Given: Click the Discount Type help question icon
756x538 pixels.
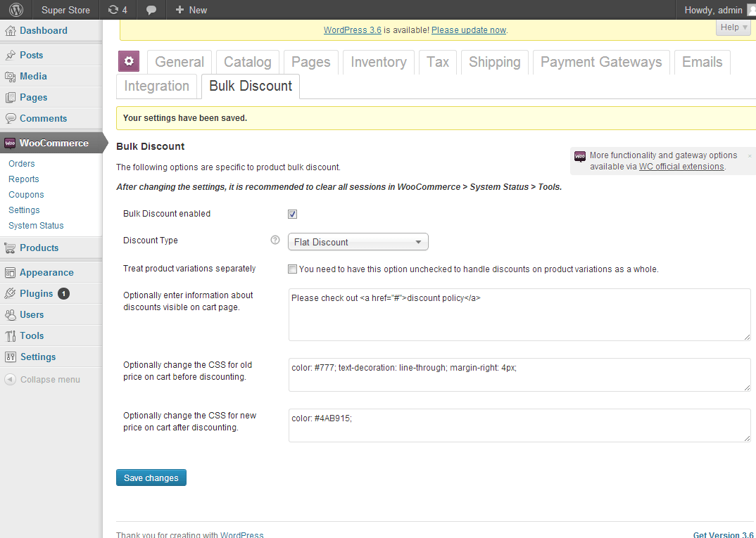Looking at the screenshot, I should click(275, 240).
